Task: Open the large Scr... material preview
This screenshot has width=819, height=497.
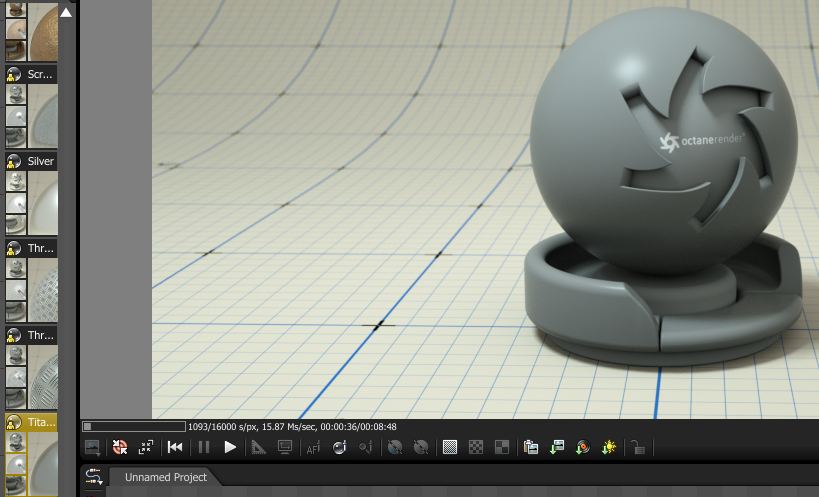Action: click(x=43, y=116)
